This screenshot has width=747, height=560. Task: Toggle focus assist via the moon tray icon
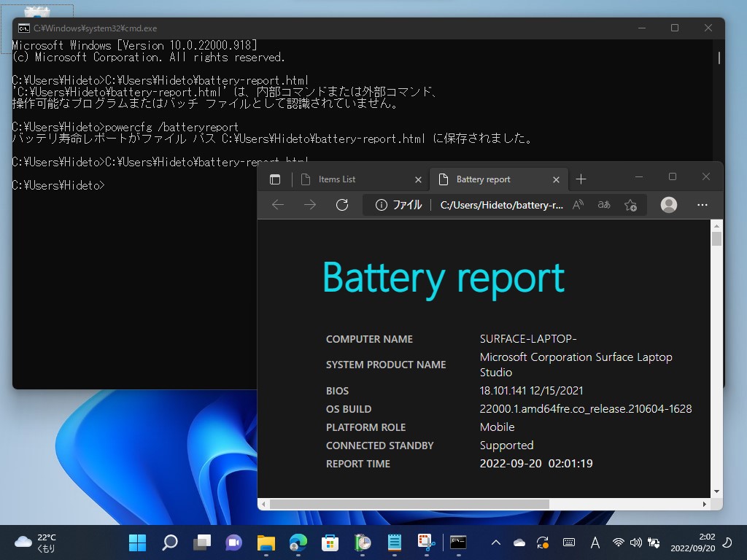(x=727, y=543)
